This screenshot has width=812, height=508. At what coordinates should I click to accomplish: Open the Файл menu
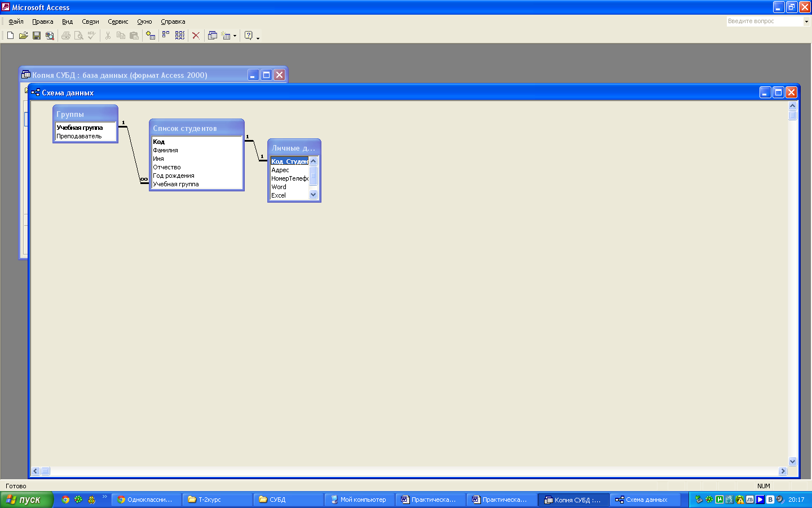[x=16, y=21]
